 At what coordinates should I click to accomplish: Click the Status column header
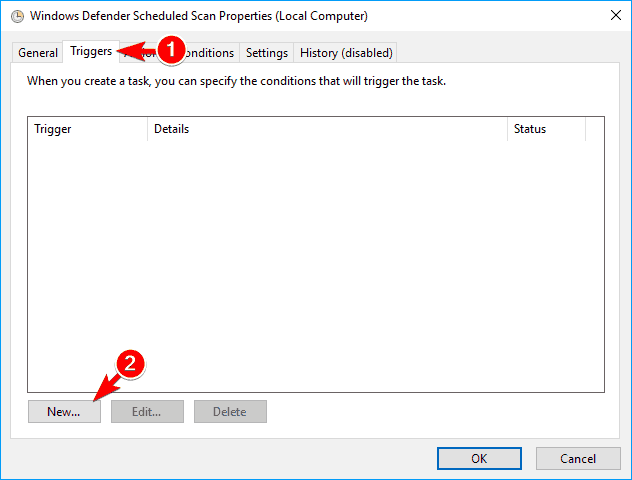coord(545,129)
